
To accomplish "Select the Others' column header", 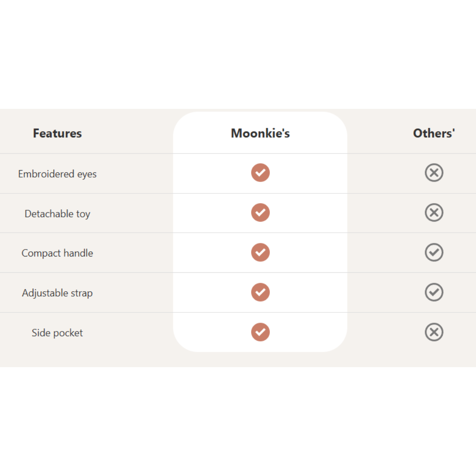I will (x=434, y=133).
